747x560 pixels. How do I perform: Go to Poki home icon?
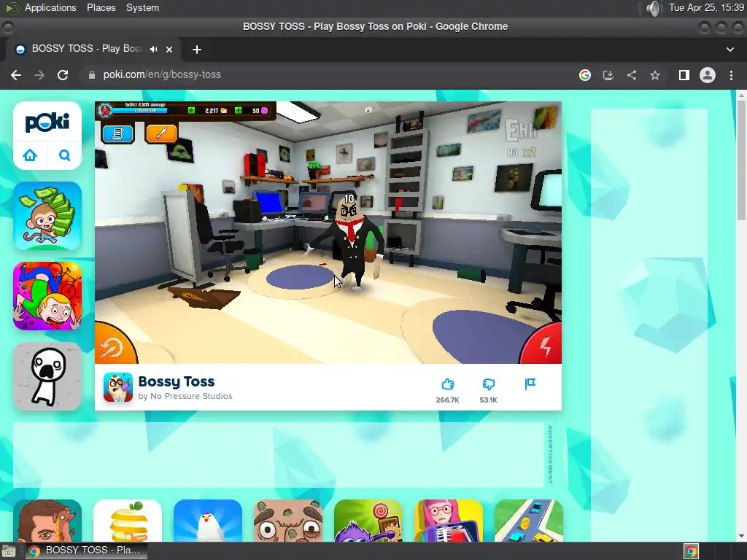30,155
